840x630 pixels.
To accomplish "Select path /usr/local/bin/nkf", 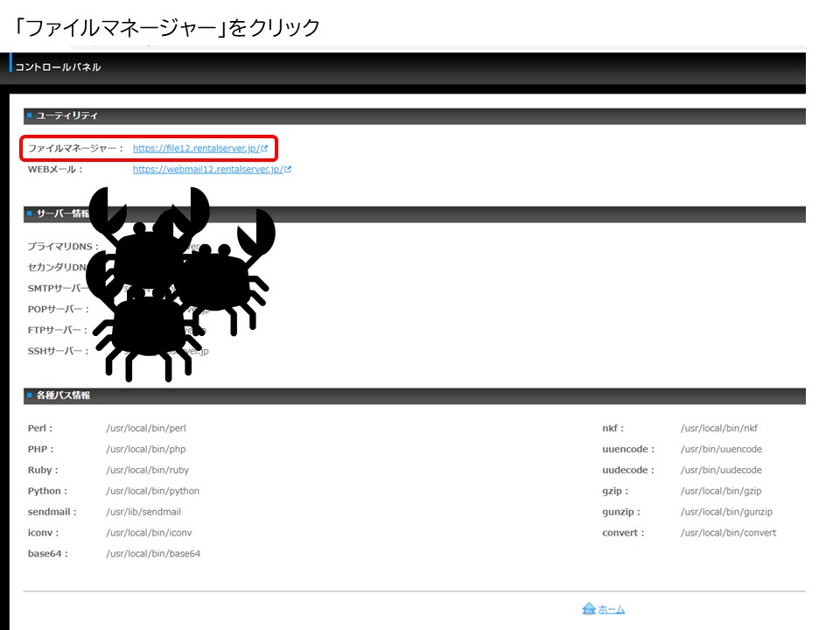I will click(719, 428).
